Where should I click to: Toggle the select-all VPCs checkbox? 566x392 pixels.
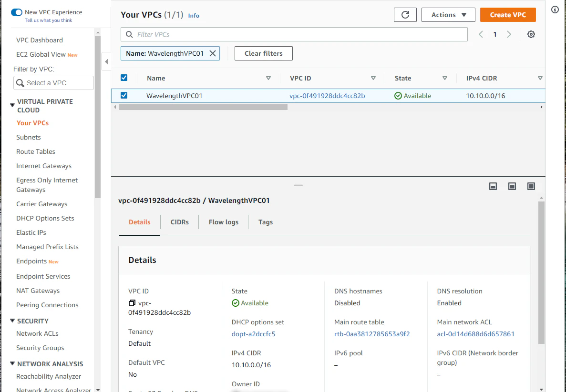click(124, 78)
